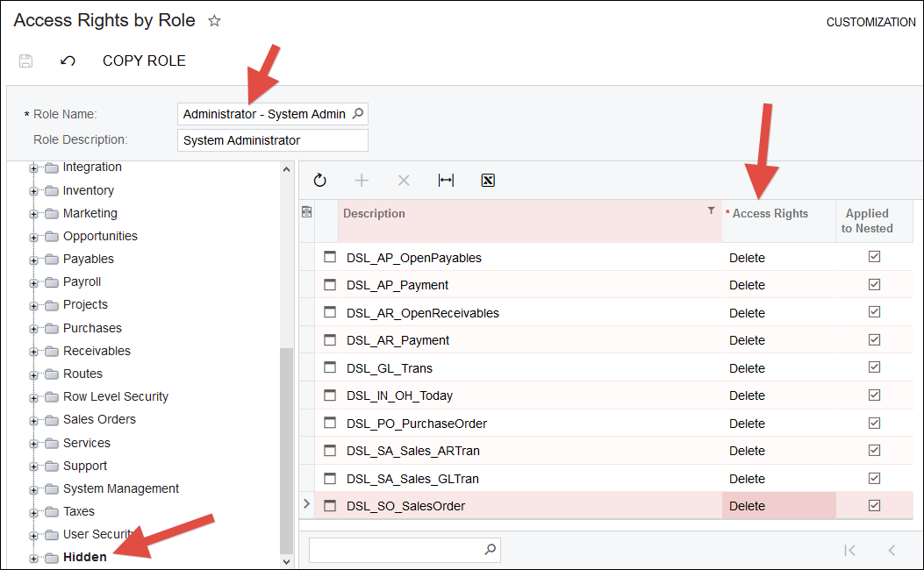Uncheck Applied to Nested for DSL_AP_OpenPayables
Viewport: 924px width, 570px height.
pyautogui.click(x=874, y=257)
